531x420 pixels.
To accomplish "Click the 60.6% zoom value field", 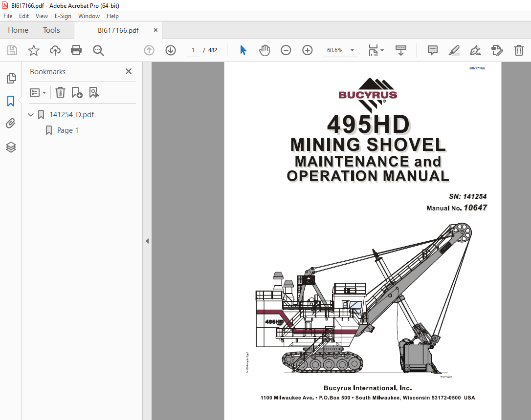I will pyautogui.click(x=334, y=50).
